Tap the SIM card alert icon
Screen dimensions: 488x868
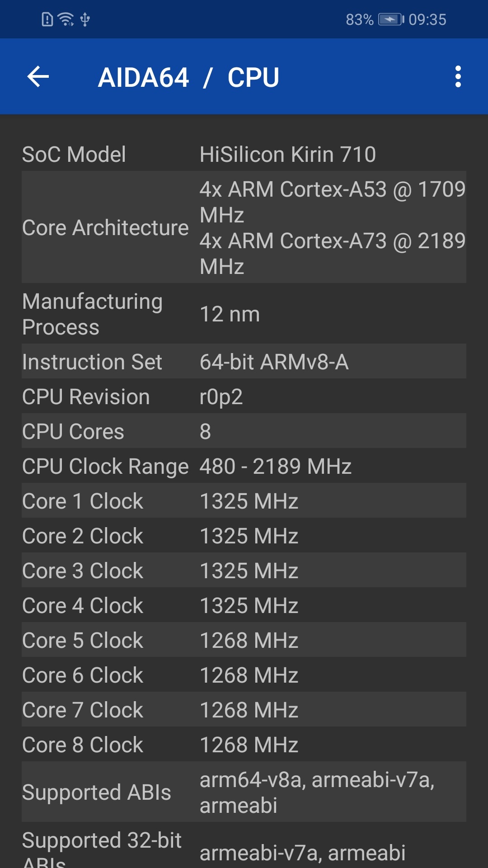(47, 19)
